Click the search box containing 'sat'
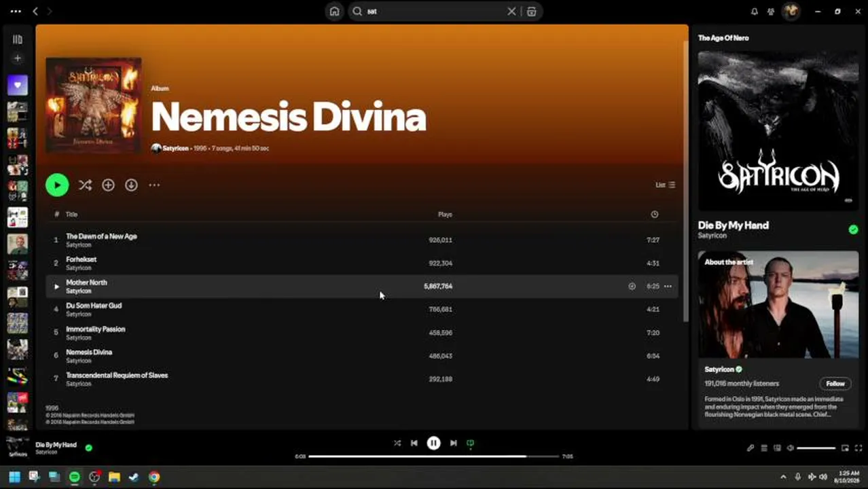This screenshot has height=489, width=868. click(435, 12)
